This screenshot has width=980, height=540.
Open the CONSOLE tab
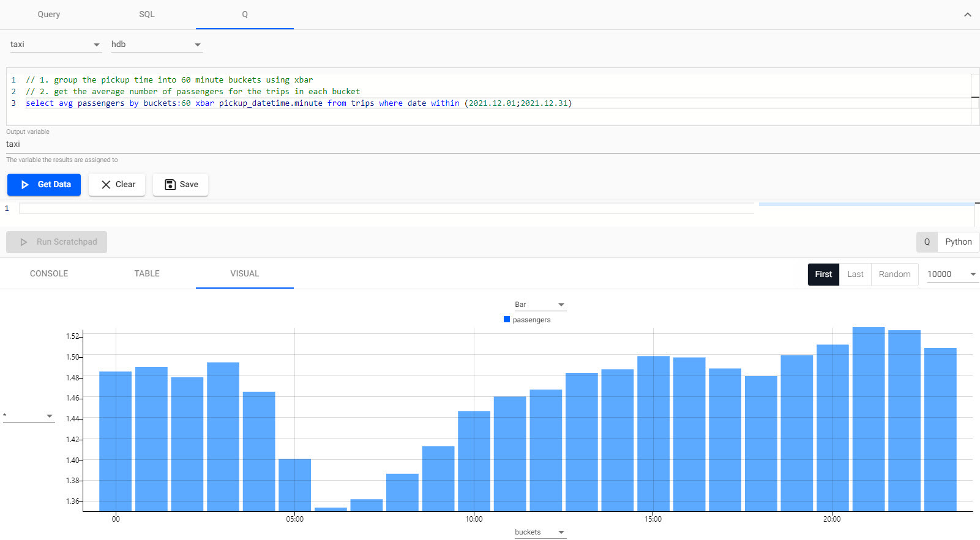point(49,274)
